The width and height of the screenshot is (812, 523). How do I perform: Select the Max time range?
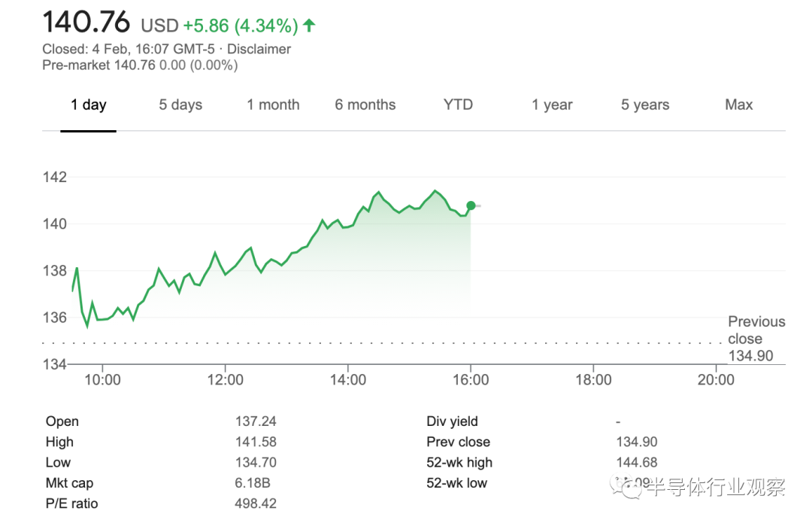click(738, 105)
